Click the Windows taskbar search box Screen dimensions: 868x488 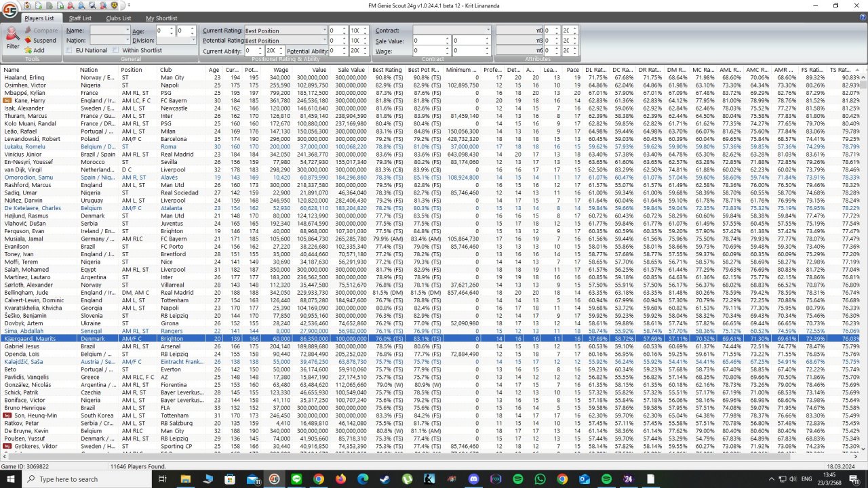[x=87, y=479]
